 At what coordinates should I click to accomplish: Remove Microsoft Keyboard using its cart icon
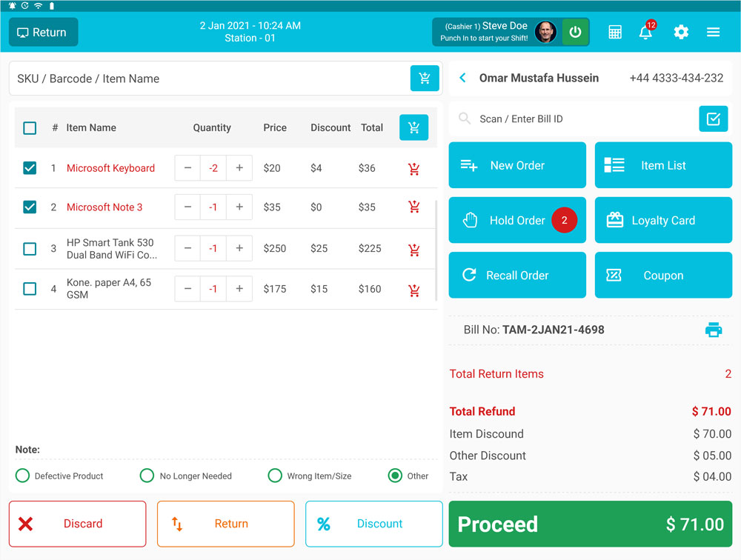(413, 168)
